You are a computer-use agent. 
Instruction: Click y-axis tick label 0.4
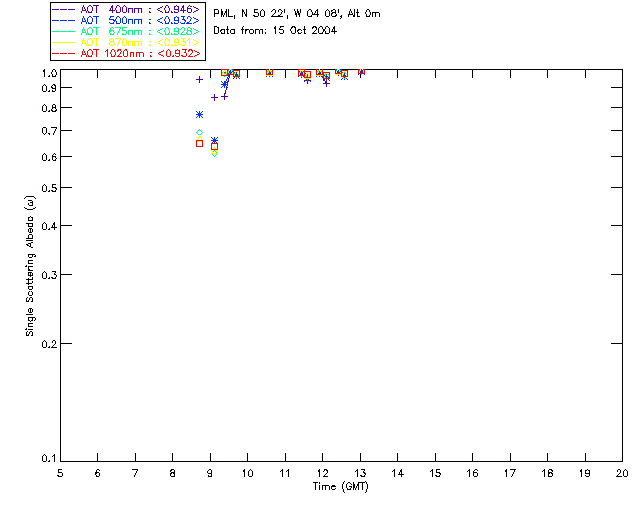click(x=49, y=226)
